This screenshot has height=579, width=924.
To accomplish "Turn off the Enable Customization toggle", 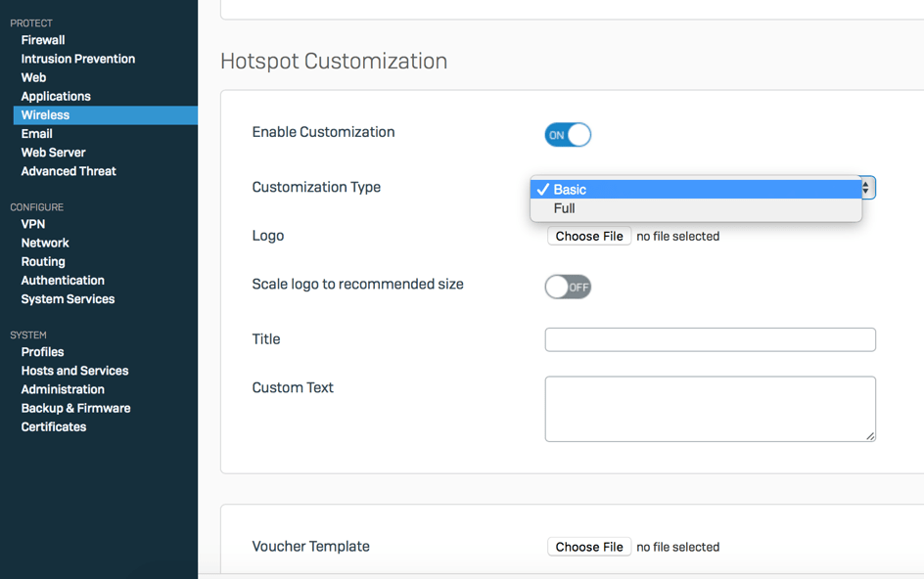I will coord(568,135).
